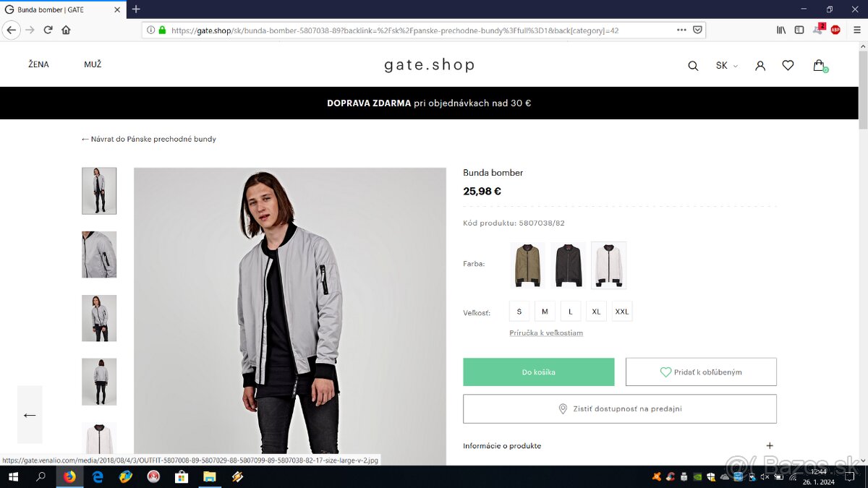Open the user account icon
Image resolution: width=868 pixels, height=488 pixels.
tap(760, 66)
